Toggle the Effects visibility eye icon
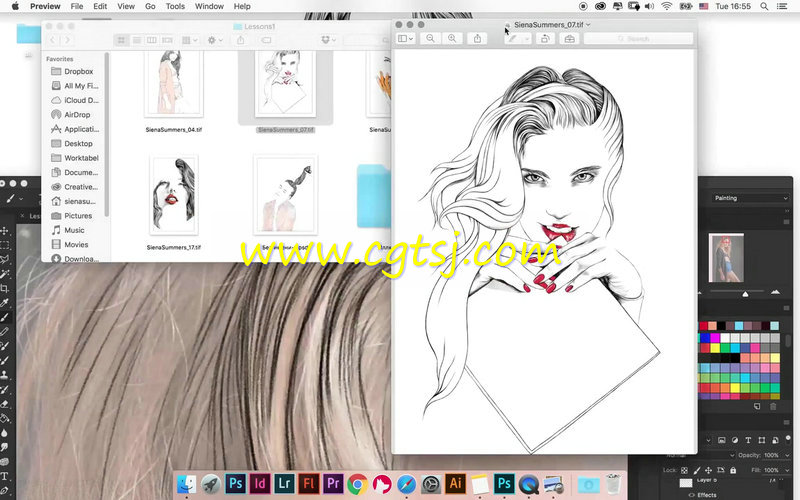Image resolution: width=800 pixels, height=500 pixels. [692, 495]
